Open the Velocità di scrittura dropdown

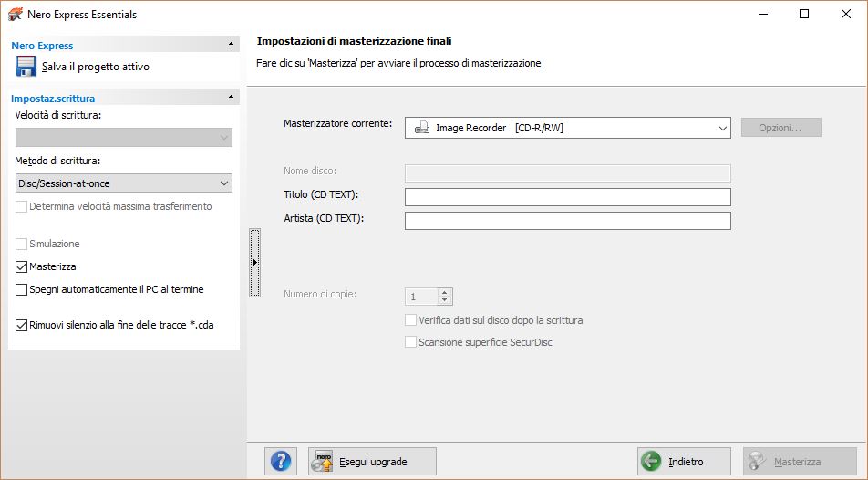click(x=123, y=138)
